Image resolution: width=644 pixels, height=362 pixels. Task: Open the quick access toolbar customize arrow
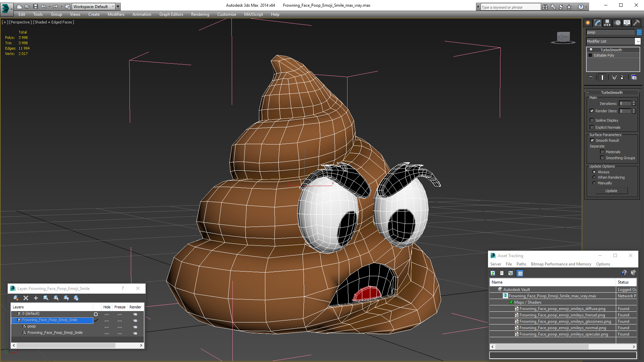point(118,6)
